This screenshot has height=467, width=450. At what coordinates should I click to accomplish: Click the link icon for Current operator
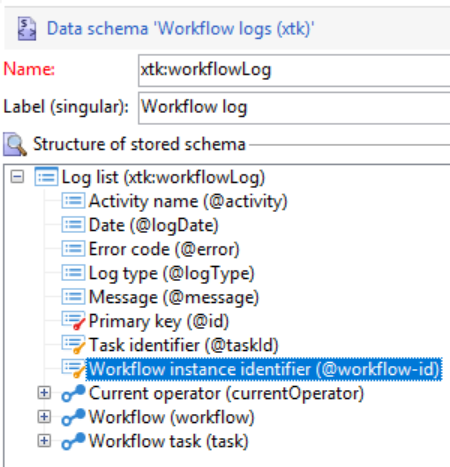pos(73,393)
